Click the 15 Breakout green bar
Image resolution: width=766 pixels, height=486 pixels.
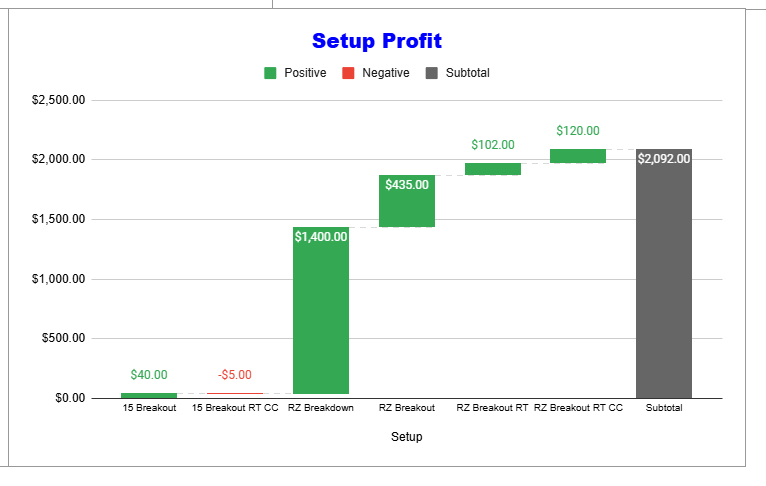149,395
